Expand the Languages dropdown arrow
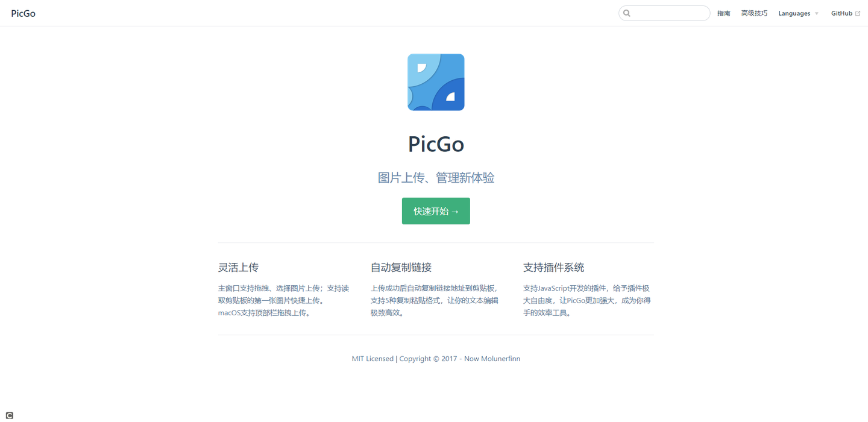The height and width of the screenshot is (422, 868). point(817,14)
